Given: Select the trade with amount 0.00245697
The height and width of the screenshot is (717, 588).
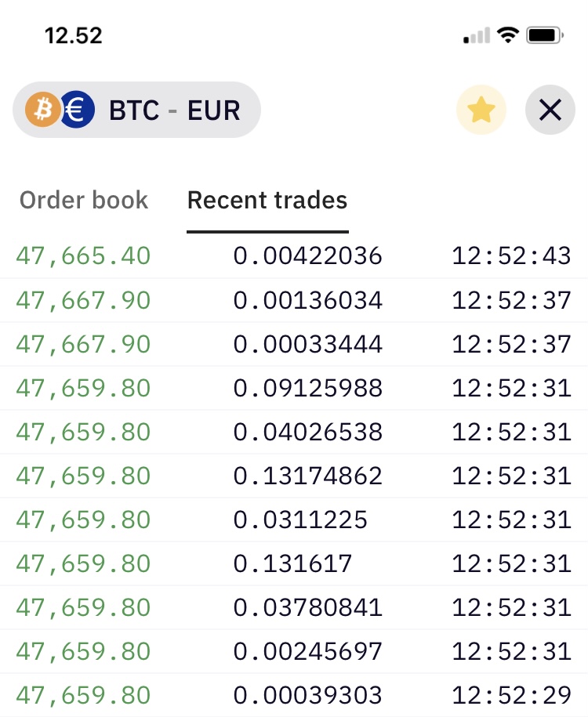Looking at the screenshot, I should 294,651.
